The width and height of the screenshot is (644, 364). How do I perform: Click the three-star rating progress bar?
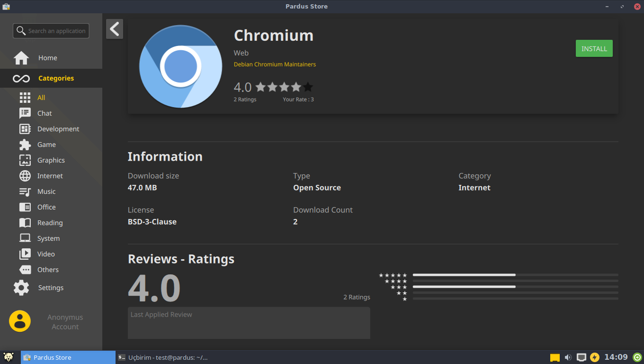click(515, 287)
